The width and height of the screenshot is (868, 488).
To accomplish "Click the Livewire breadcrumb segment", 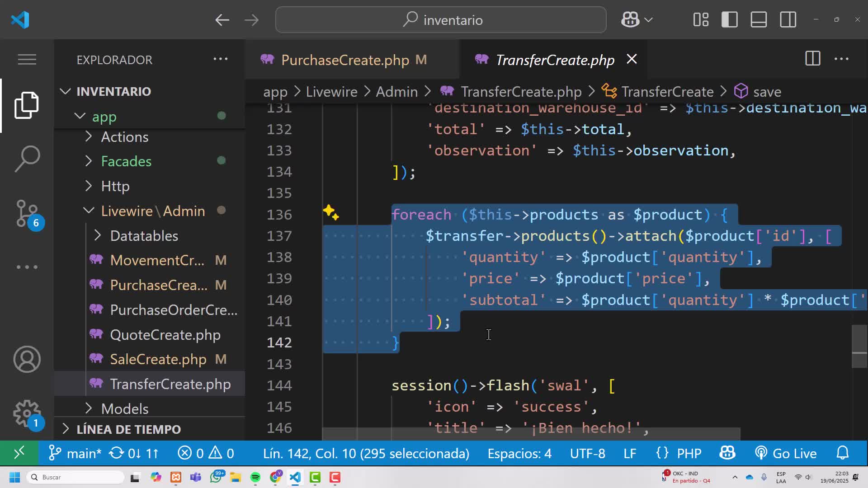I will [331, 92].
